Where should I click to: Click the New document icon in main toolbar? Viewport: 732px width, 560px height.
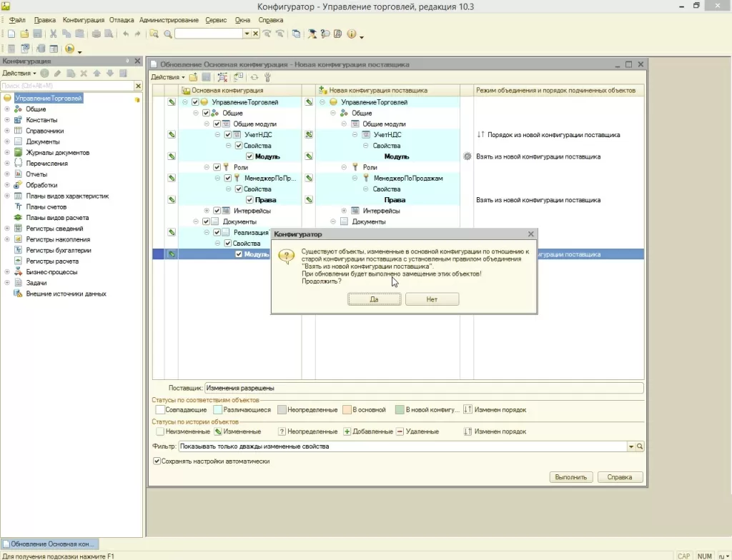tap(11, 34)
